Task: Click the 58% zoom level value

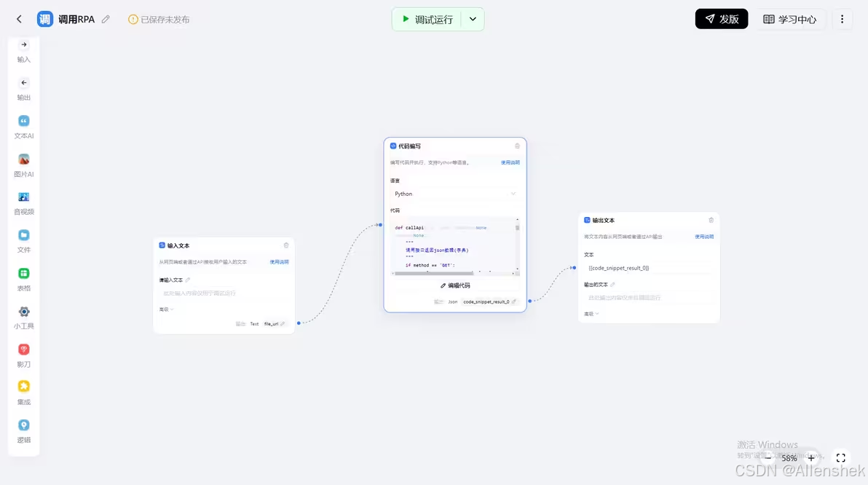Action: (789, 459)
